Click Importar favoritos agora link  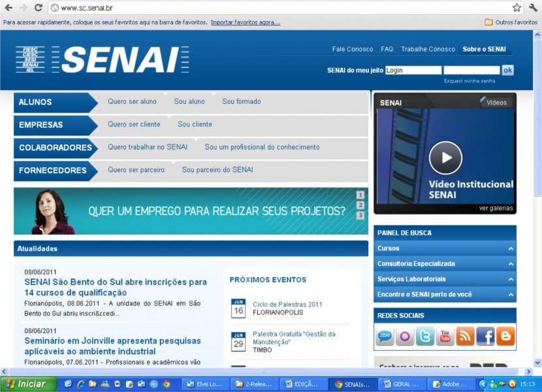pos(246,22)
